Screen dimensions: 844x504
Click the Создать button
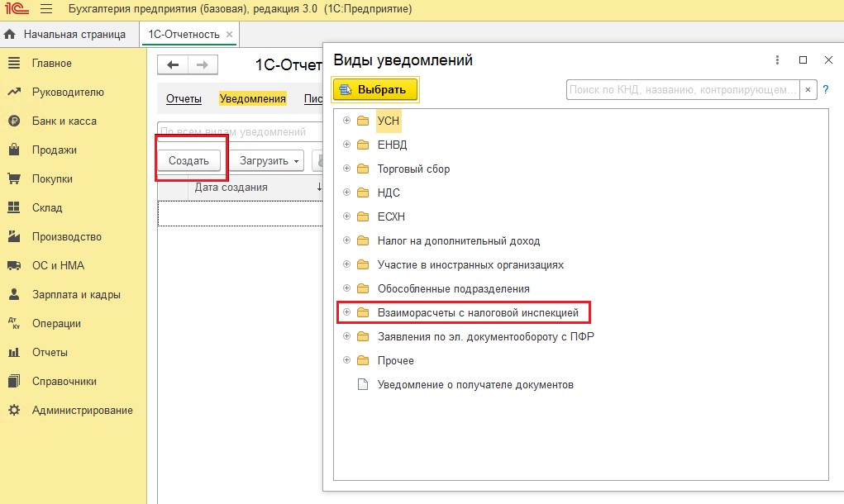tap(188, 160)
